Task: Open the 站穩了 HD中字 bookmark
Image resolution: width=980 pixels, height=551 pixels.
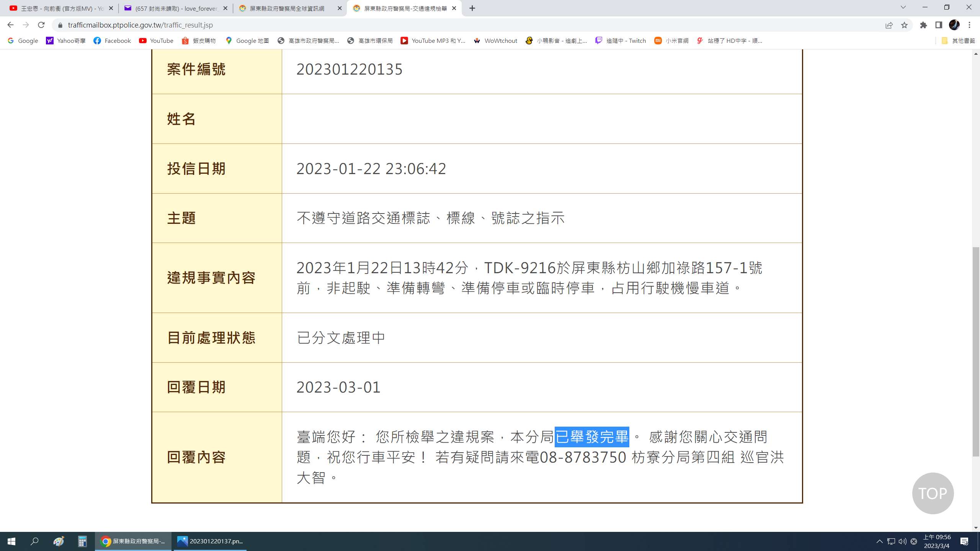Action: (730, 41)
